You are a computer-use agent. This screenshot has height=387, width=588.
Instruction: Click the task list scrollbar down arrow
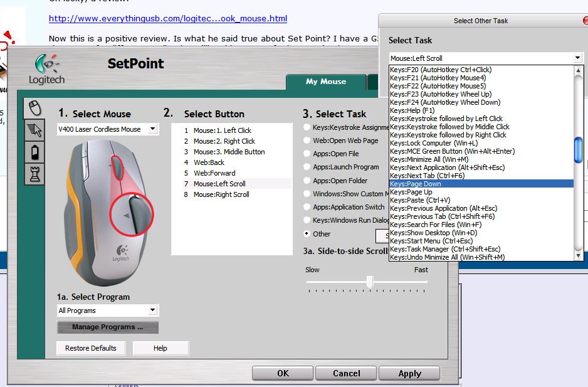pos(578,256)
